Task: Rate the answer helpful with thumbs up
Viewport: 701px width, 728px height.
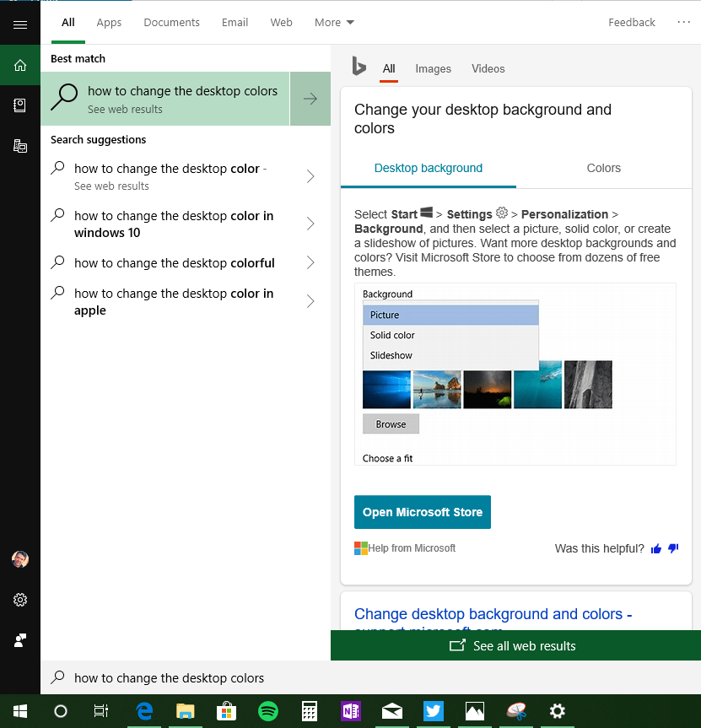Action: point(655,548)
